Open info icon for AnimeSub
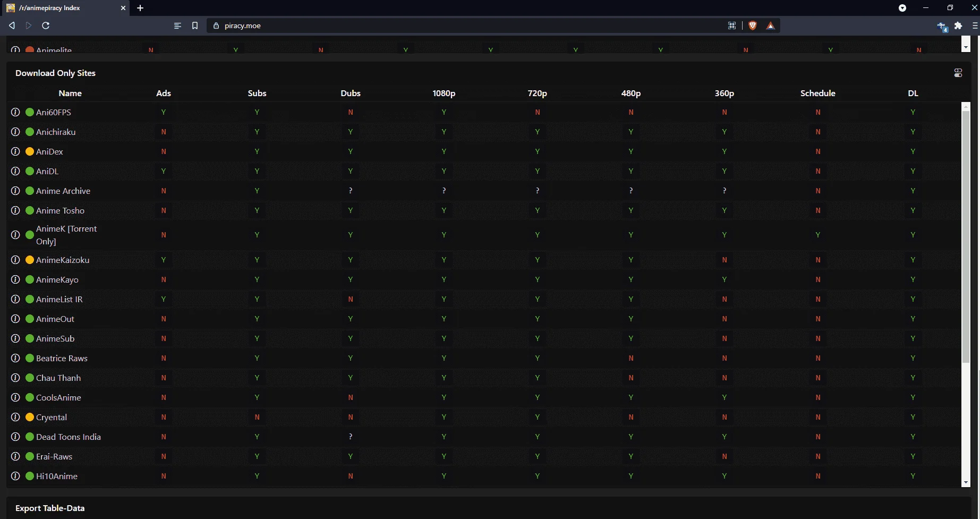Viewport: 980px width, 519px height. click(15, 338)
